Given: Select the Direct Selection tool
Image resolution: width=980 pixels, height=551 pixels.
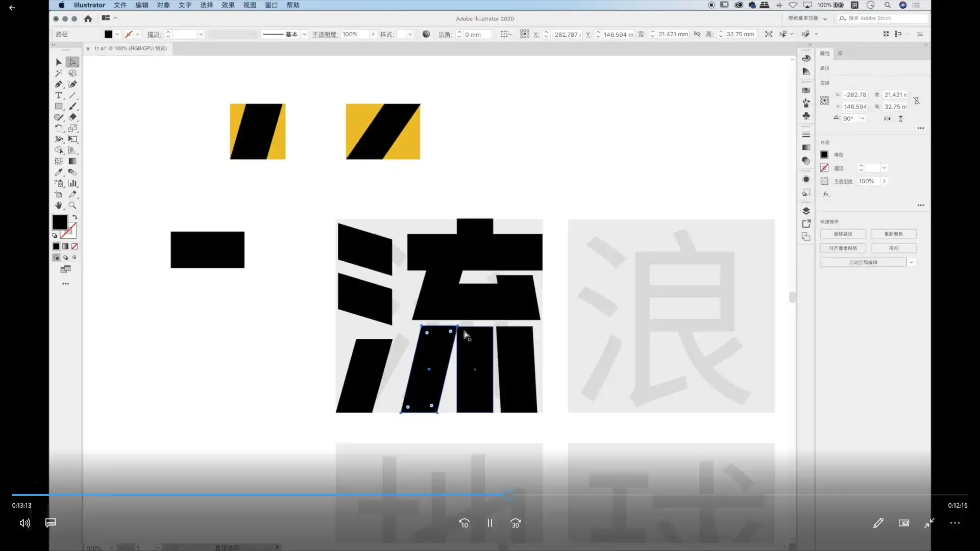Looking at the screenshot, I should [72, 62].
